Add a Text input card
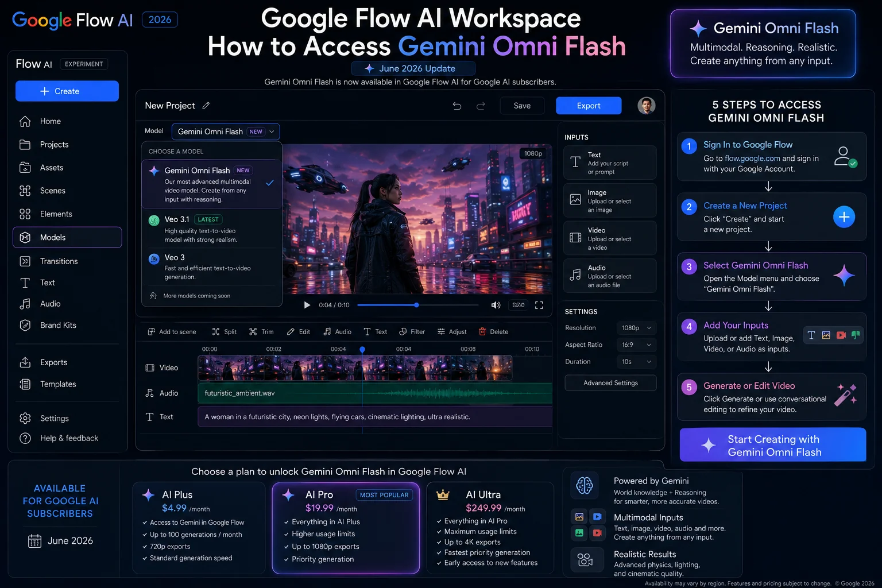Screen dimensions: 882x588 point(610,163)
